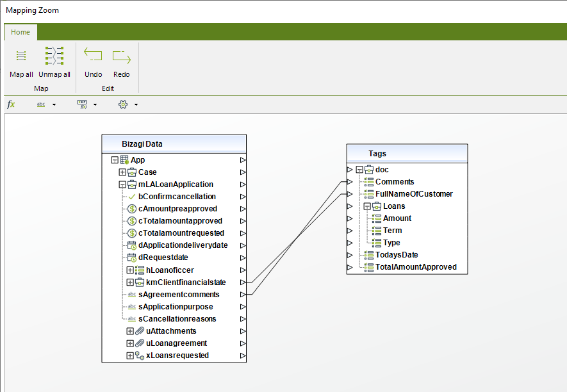Screen dimensions: 567x392
Task: Select the cAmountpreapproved attribute
Action: tap(177, 209)
